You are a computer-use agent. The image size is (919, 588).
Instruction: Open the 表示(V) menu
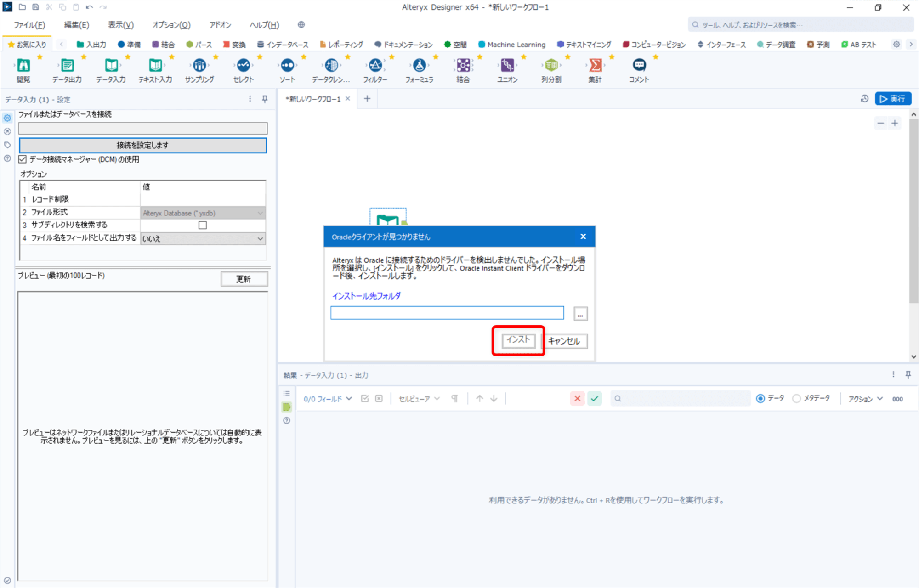[121, 25]
